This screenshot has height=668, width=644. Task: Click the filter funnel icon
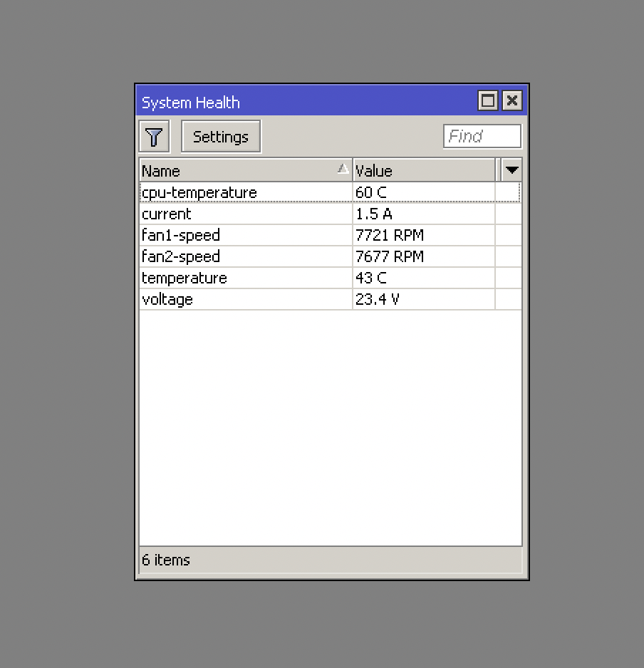154,136
